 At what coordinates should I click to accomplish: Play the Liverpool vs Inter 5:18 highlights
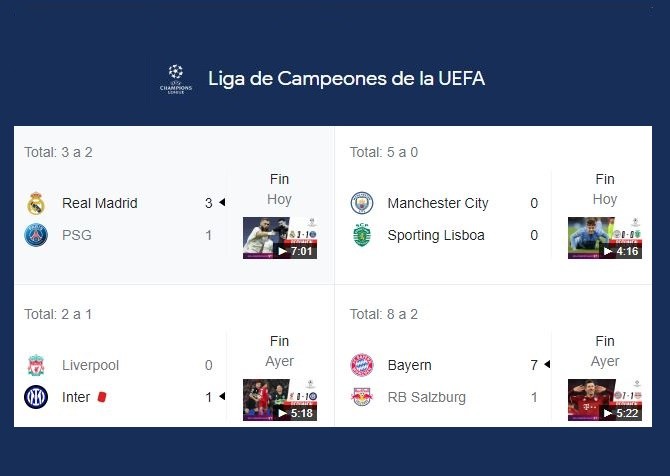point(280,400)
